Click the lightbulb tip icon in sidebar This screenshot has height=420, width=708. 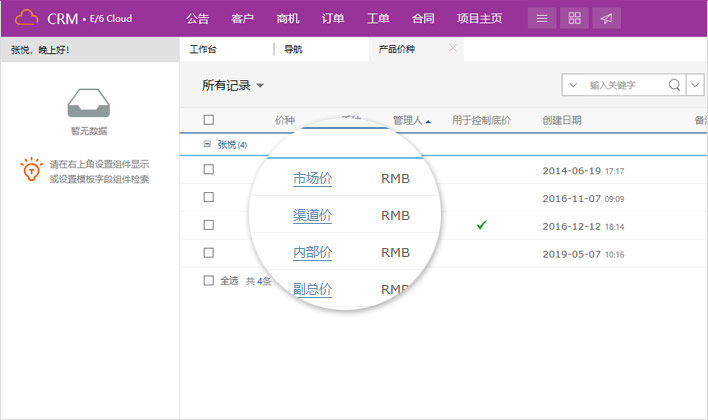[x=31, y=170]
